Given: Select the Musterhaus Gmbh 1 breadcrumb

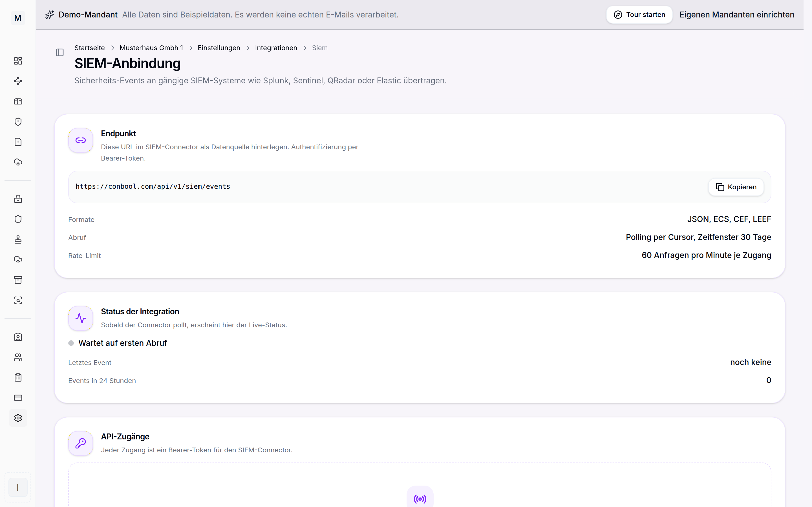Looking at the screenshot, I should 151,48.
